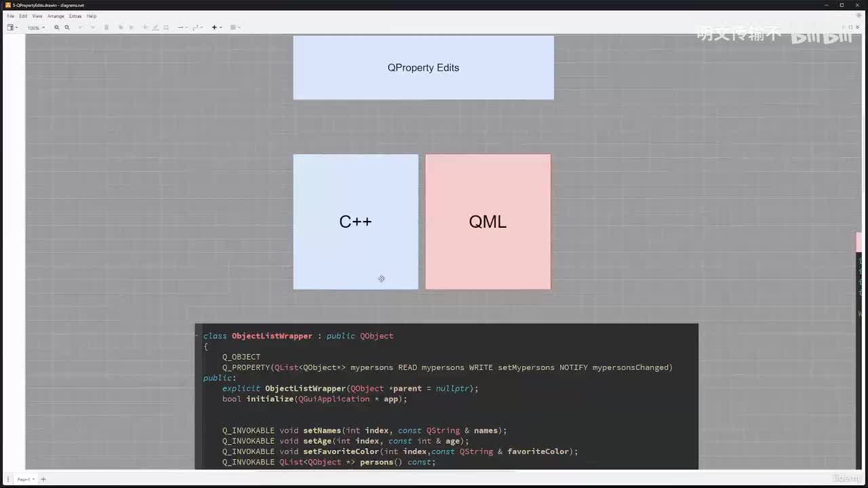Click the Zoom In magnifier icon
The height and width of the screenshot is (488, 868).
[x=56, y=28]
